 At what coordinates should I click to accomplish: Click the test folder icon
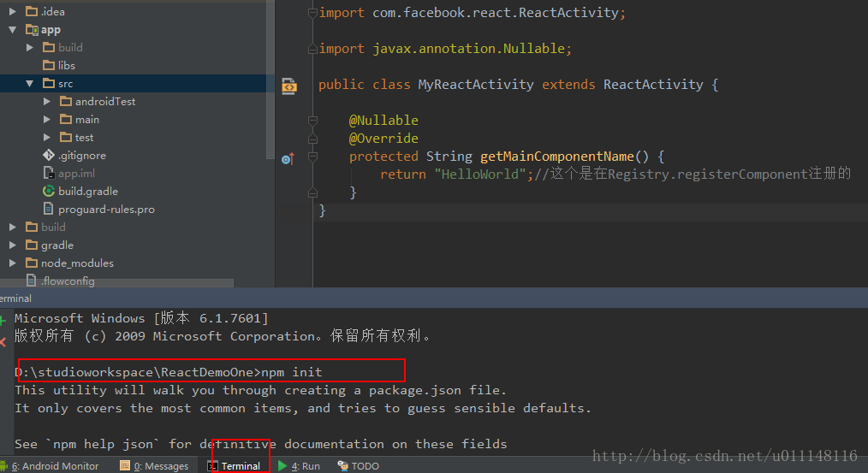pos(66,137)
